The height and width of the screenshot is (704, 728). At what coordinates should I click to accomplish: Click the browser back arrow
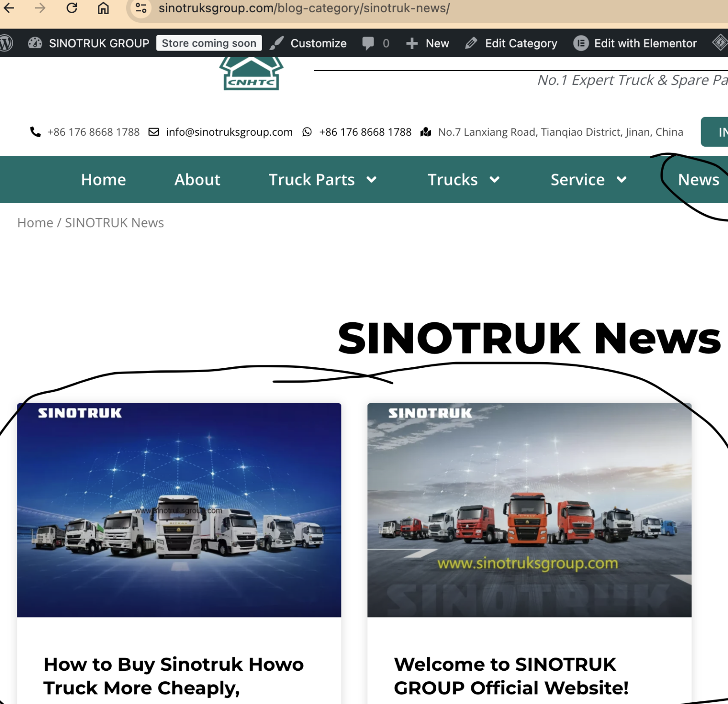pyautogui.click(x=9, y=8)
